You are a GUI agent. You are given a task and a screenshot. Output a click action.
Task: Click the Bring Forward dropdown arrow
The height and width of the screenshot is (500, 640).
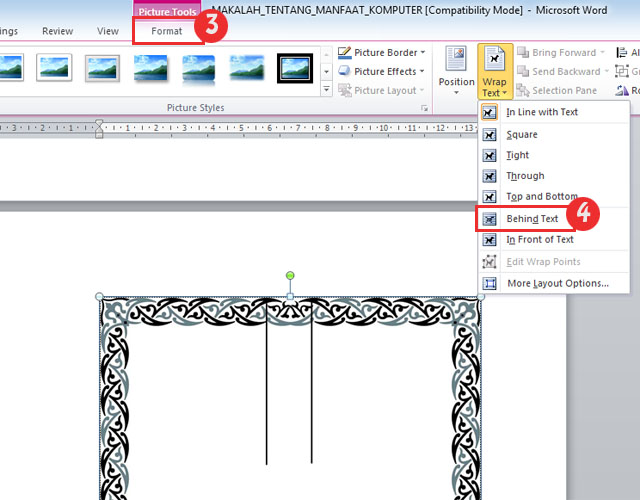pyautogui.click(x=602, y=53)
